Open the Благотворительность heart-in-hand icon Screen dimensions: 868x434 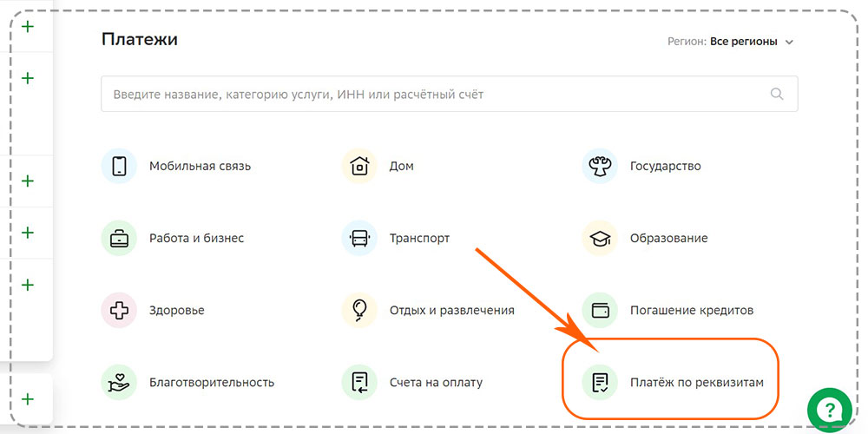pos(119,382)
